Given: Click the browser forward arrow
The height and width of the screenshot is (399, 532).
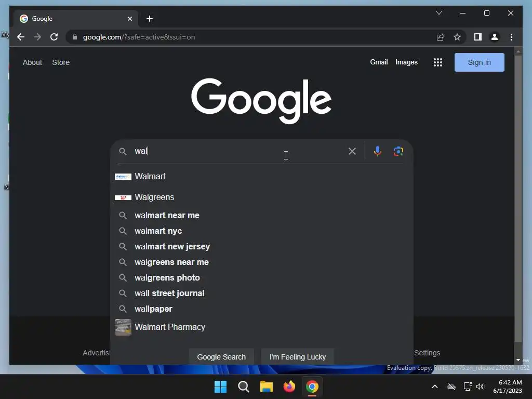Looking at the screenshot, I should pyautogui.click(x=37, y=37).
